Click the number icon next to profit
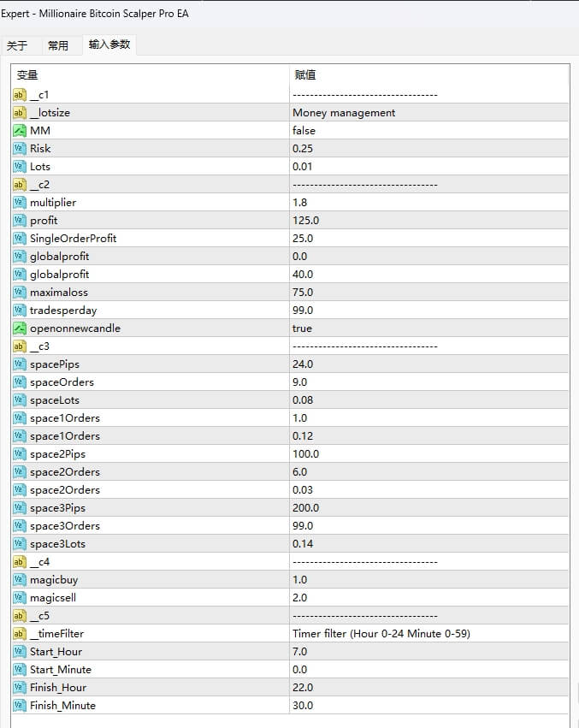This screenshot has width=579, height=728. click(x=19, y=221)
